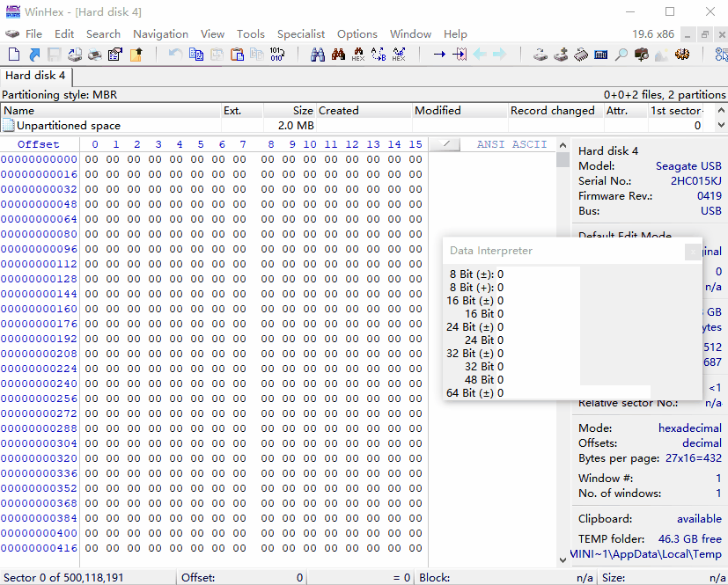Open the Specialist menu

pyautogui.click(x=301, y=34)
